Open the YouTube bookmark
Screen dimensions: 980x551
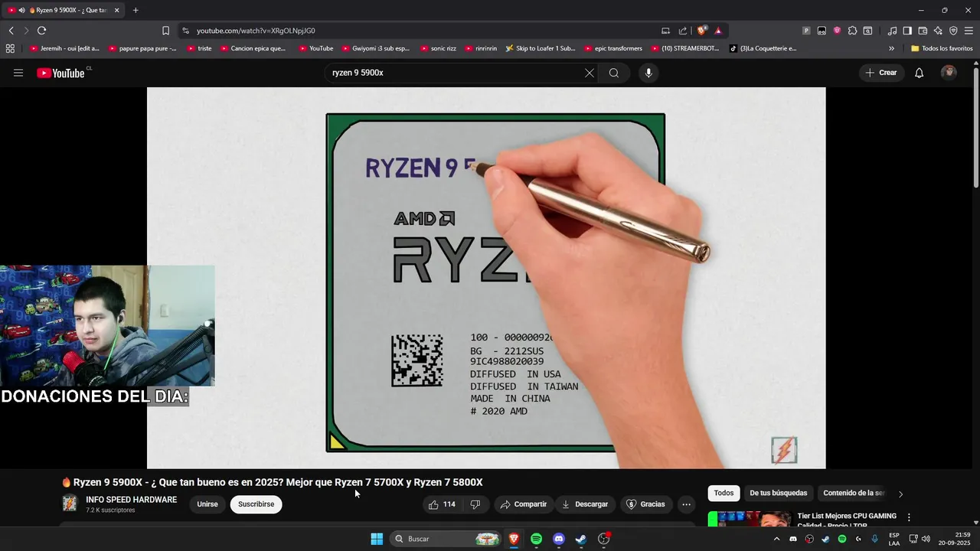click(316, 48)
